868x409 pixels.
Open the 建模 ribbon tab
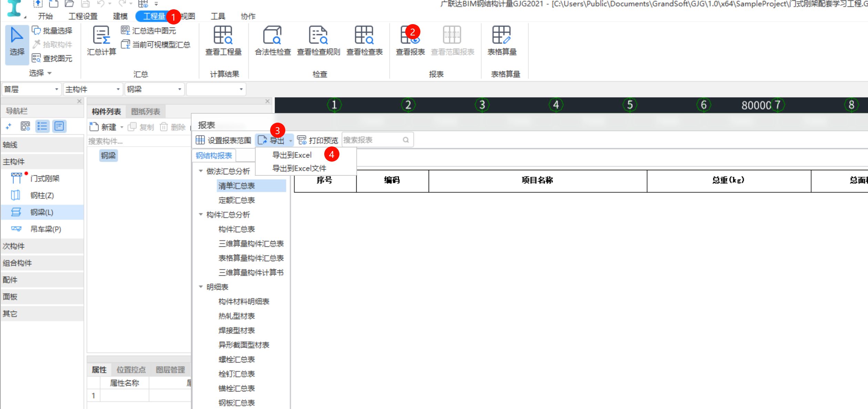(x=120, y=16)
